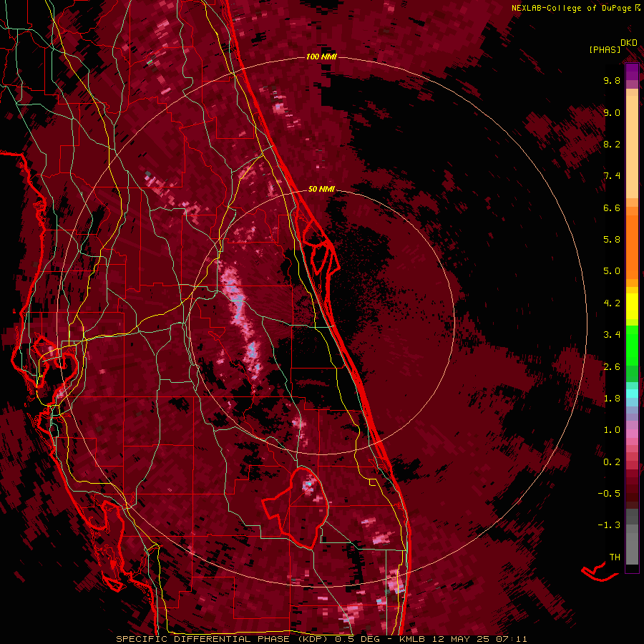Click the cyan band of the color scale
The height and width of the screenshot is (644, 644).
(x=632, y=394)
